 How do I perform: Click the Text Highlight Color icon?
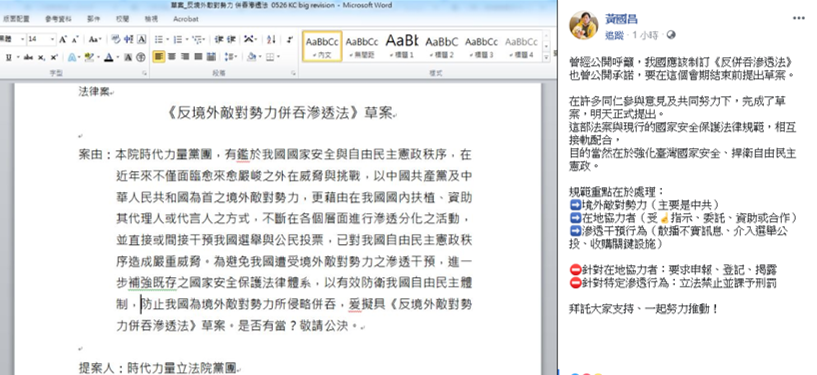[x=89, y=57]
